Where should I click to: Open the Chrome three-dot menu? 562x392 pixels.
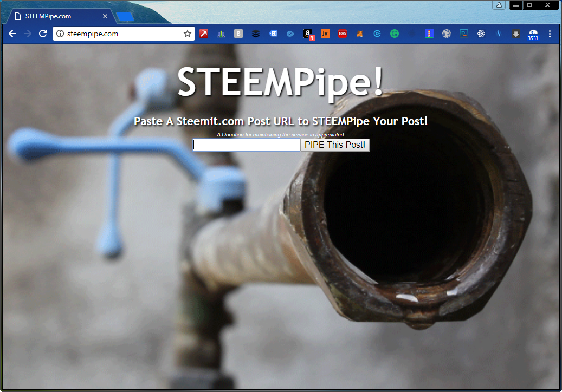click(x=550, y=34)
